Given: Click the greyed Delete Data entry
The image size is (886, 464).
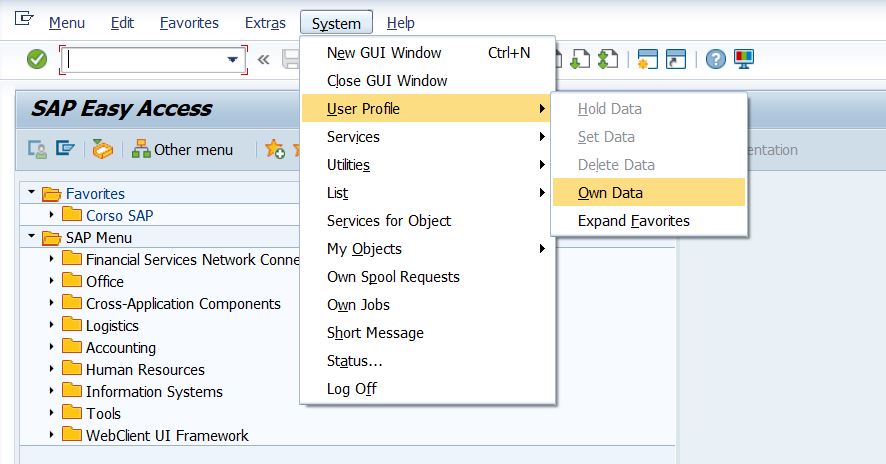Looking at the screenshot, I should click(x=649, y=164).
